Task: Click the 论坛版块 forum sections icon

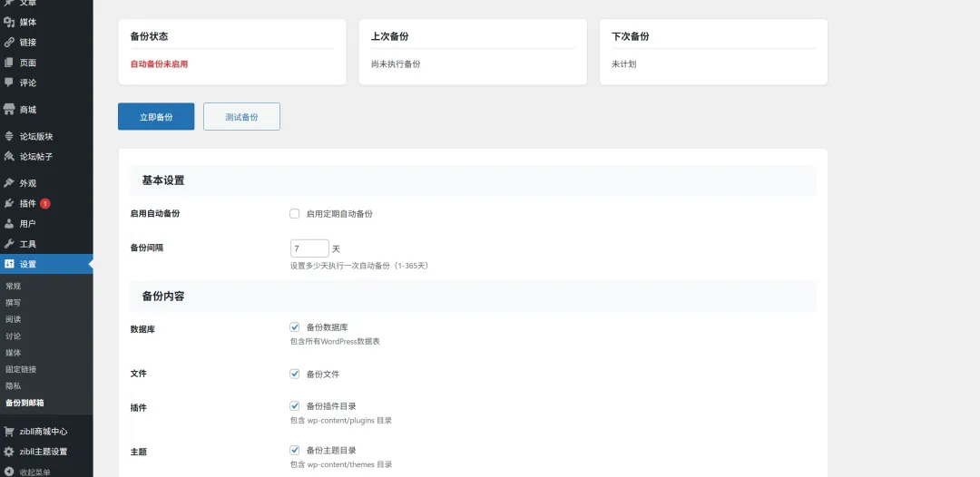Action: pos(9,136)
